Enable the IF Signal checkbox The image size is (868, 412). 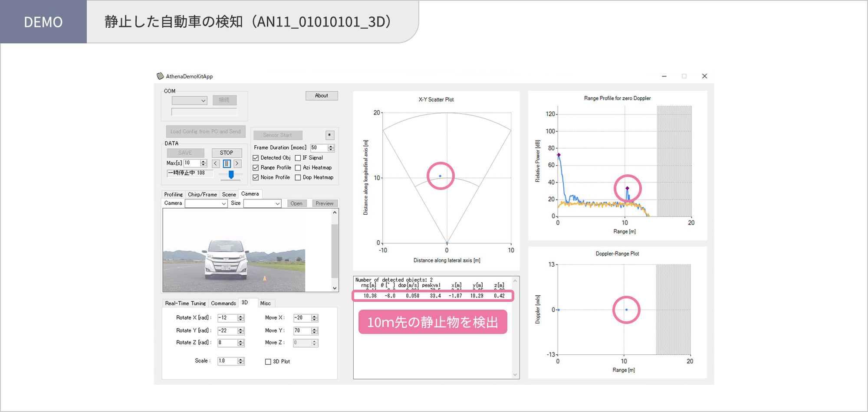298,158
